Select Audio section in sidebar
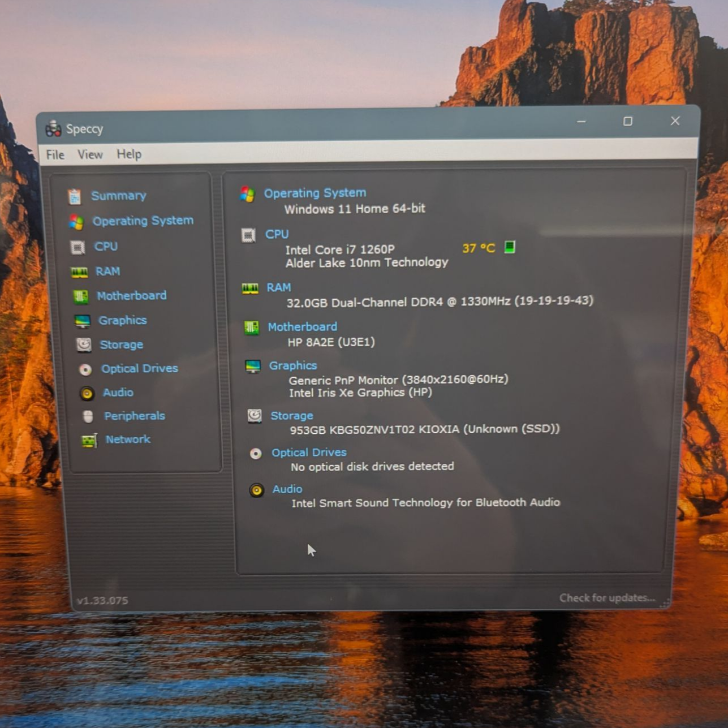Image resolution: width=728 pixels, height=728 pixels. coord(118,392)
